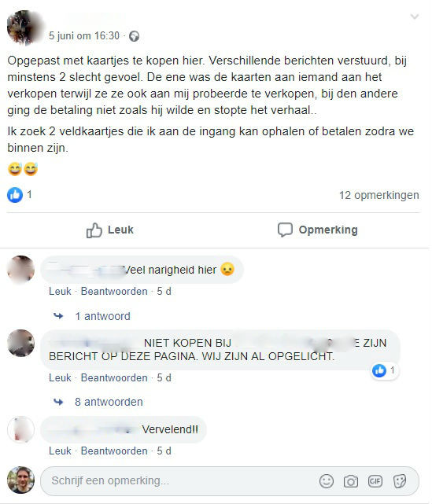Click the blue like reaction icon under post
This screenshot has height=504, width=432.
click(15, 195)
